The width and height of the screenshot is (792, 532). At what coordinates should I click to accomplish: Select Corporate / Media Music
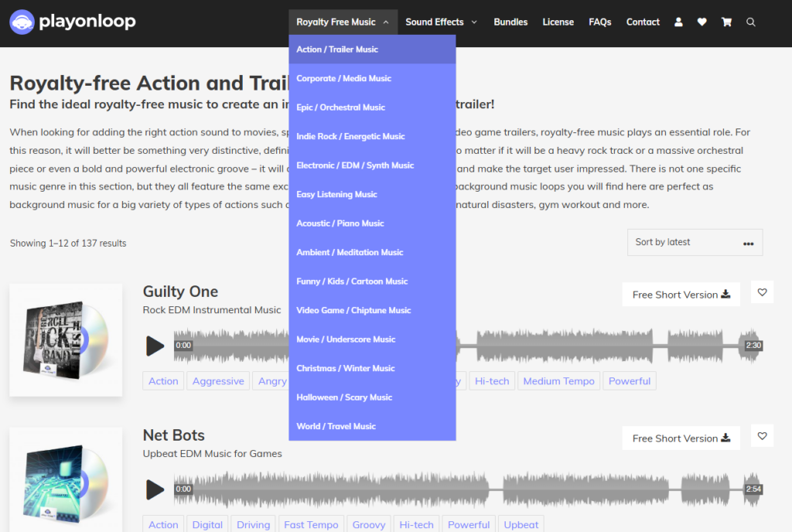(372, 78)
